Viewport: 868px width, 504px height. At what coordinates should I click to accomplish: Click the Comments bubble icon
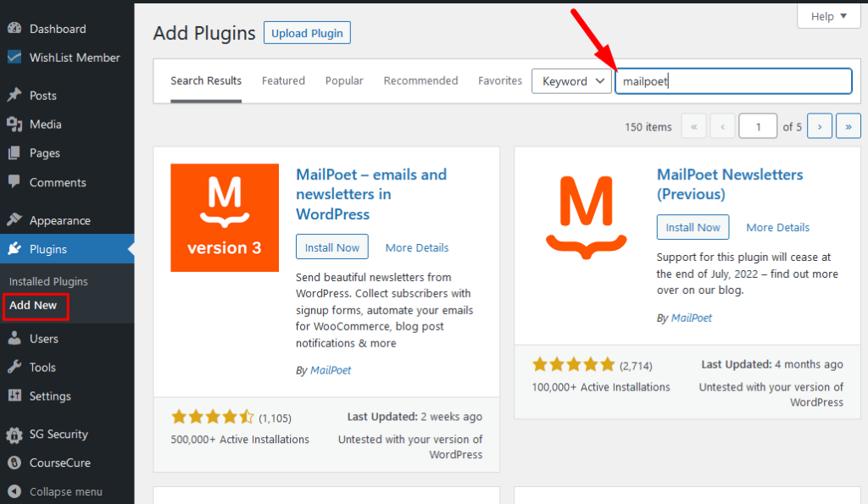pos(14,181)
